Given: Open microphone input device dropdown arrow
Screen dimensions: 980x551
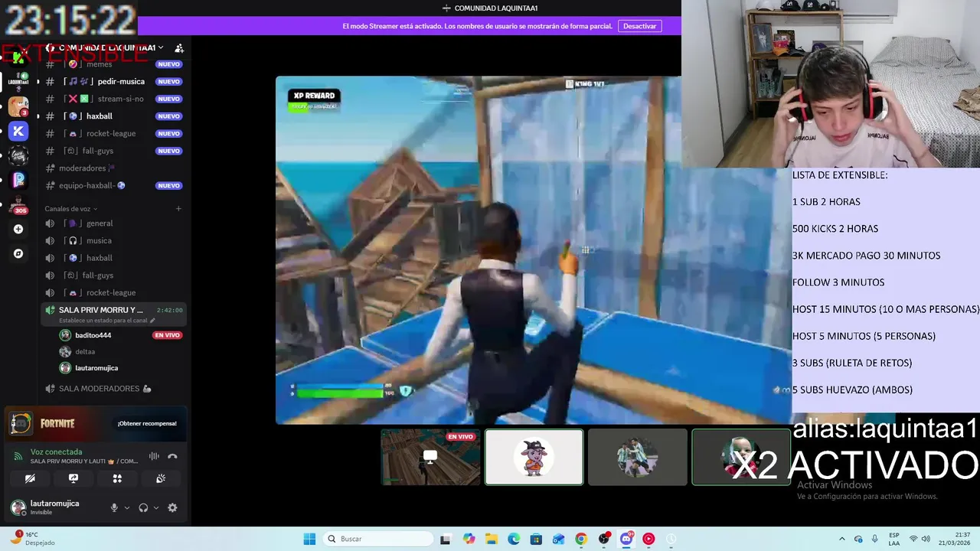Looking at the screenshot, I should point(127,507).
